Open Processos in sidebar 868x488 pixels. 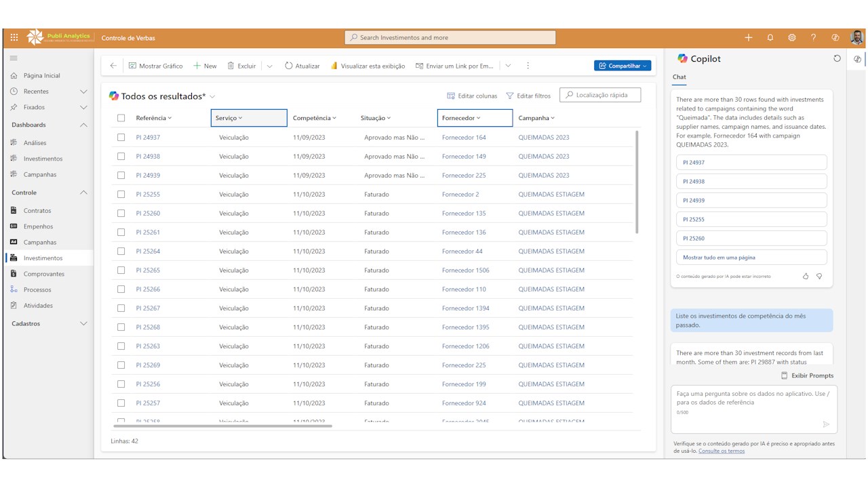click(37, 289)
